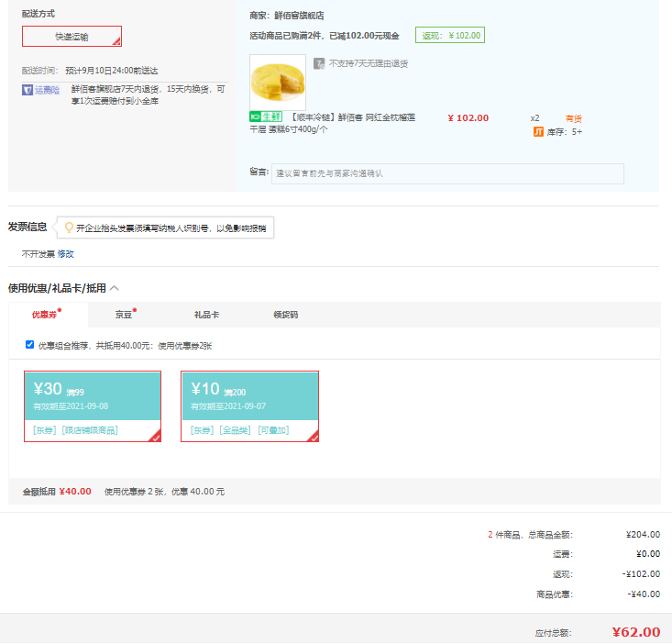Switch to the 领货码 tab

coord(286,315)
